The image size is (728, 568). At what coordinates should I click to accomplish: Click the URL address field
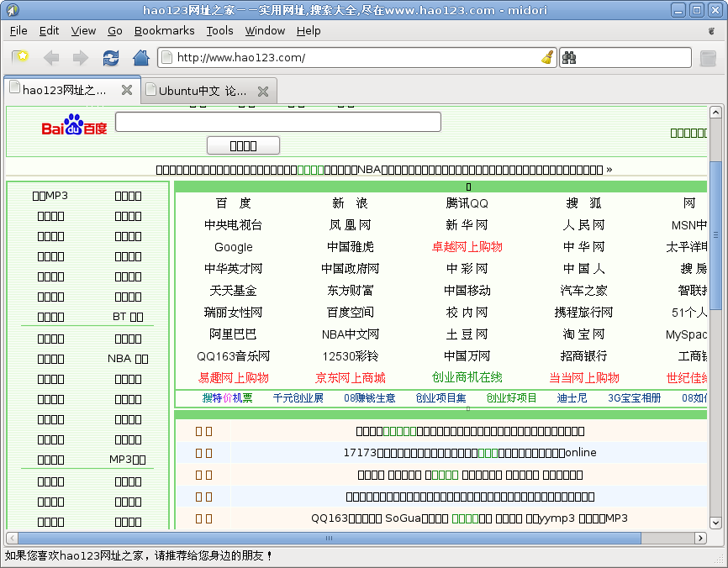click(x=356, y=57)
